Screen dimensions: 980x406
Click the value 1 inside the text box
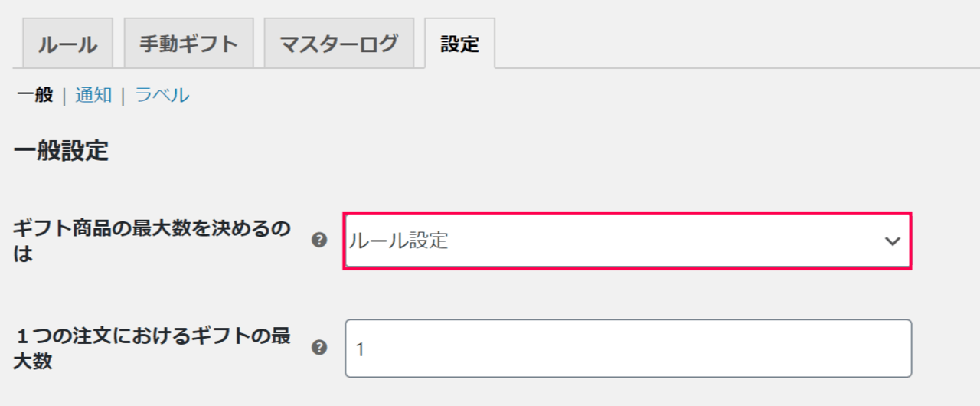point(361,349)
